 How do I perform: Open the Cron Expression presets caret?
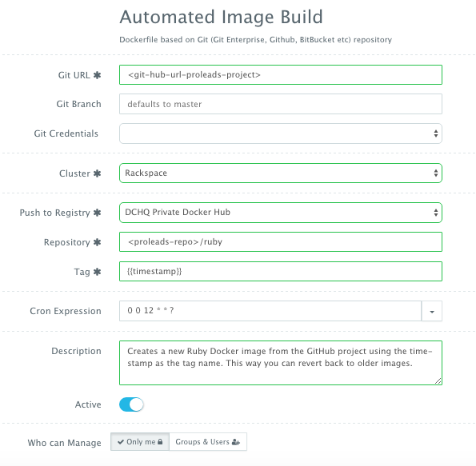[x=432, y=311]
